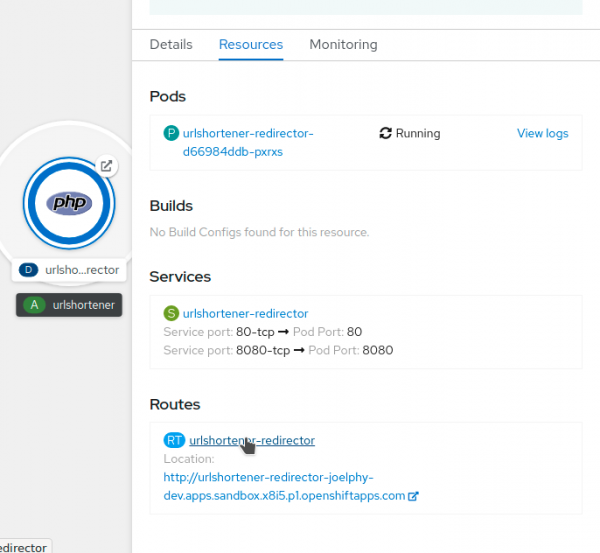Screen dimensions: 600x553
Task: Click the Running status text
Action: click(x=418, y=133)
